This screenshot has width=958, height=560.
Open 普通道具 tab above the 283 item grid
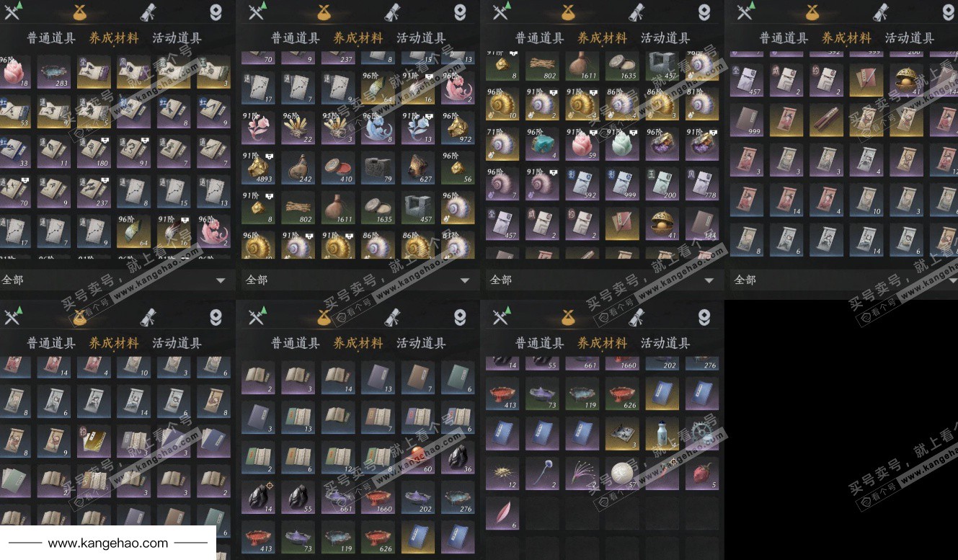pos(51,38)
